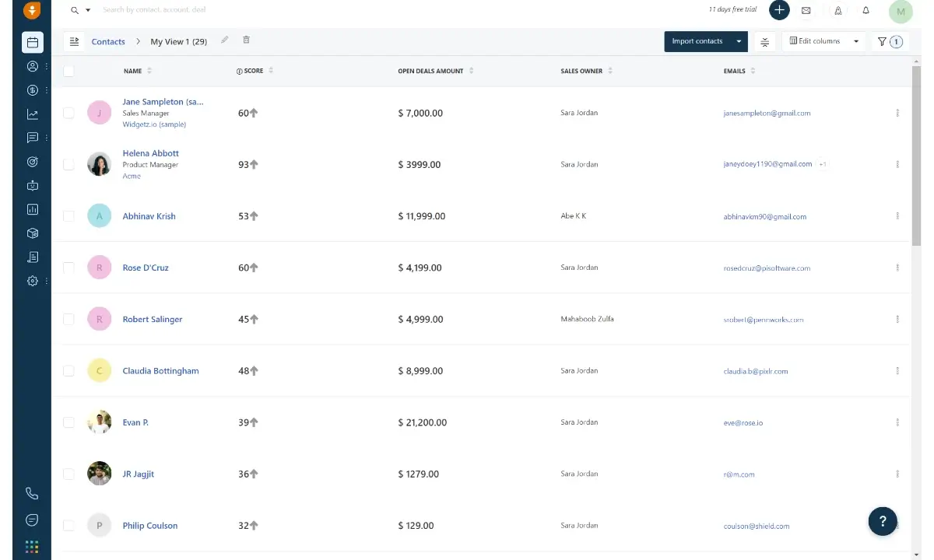Check the box beside Evan P.
Image resolution: width=934 pixels, height=560 pixels.
(68, 422)
